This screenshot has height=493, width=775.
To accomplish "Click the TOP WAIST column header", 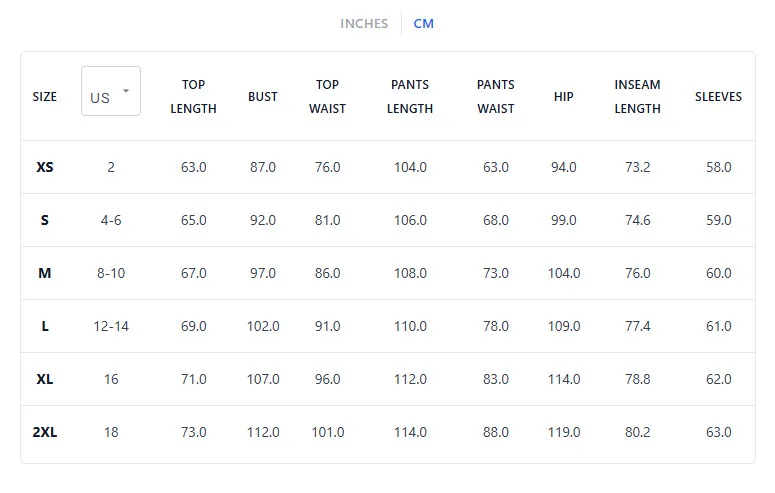I will (327, 96).
